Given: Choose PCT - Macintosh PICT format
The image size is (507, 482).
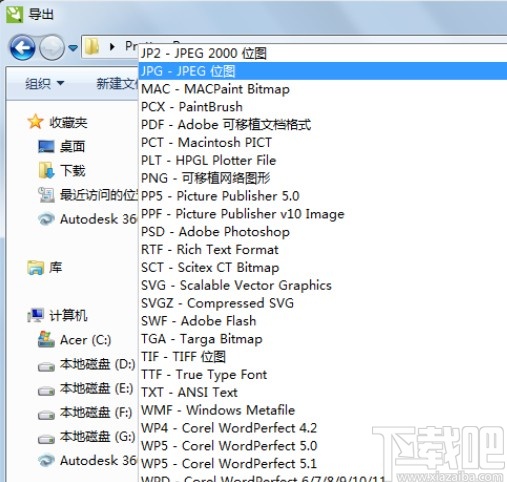Looking at the screenshot, I should (x=322, y=142).
